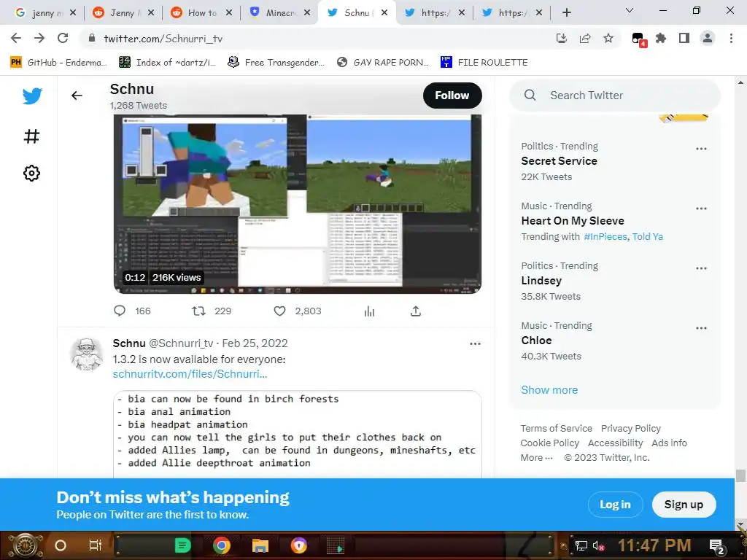Open the Chrome profile avatar
The height and width of the screenshot is (560, 747).
708,38
